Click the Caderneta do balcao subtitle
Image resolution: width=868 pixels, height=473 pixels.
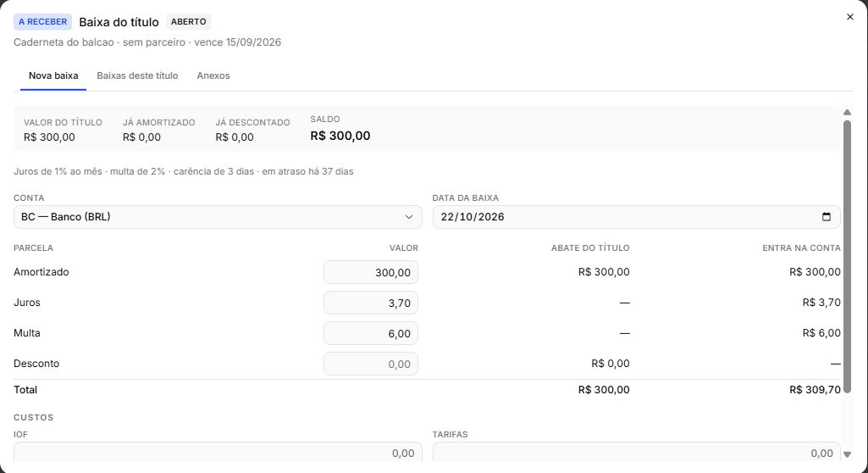(147, 42)
